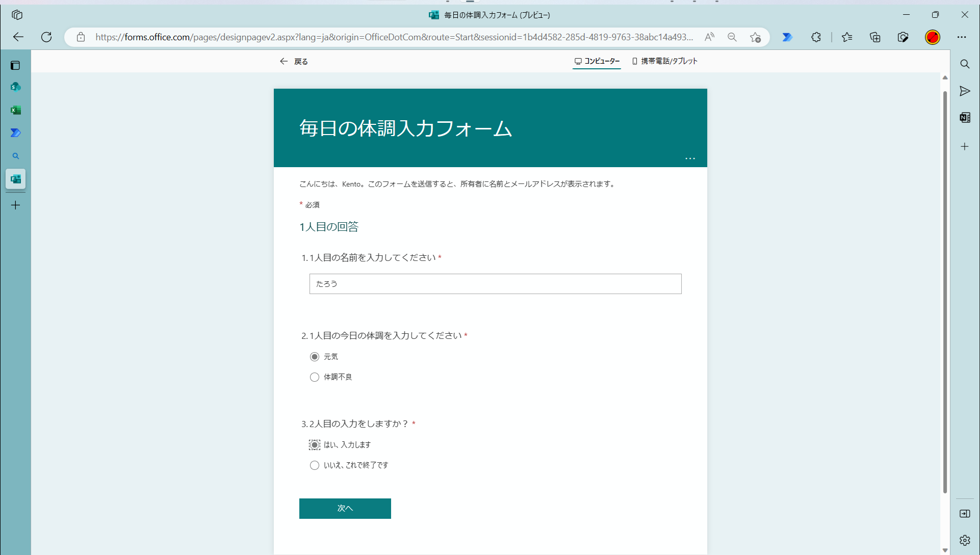Screen dimensions: 980x555
Task: Select いいえ、これで終了です option
Action: click(x=315, y=465)
